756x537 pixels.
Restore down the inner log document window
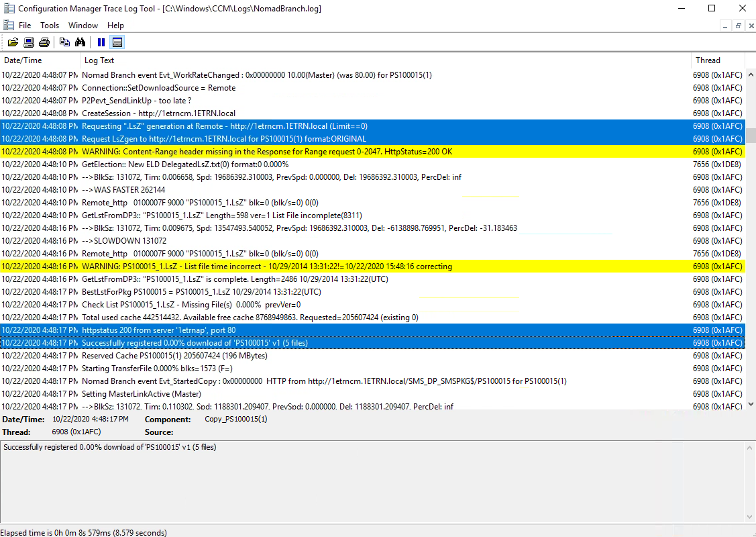coord(738,26)
